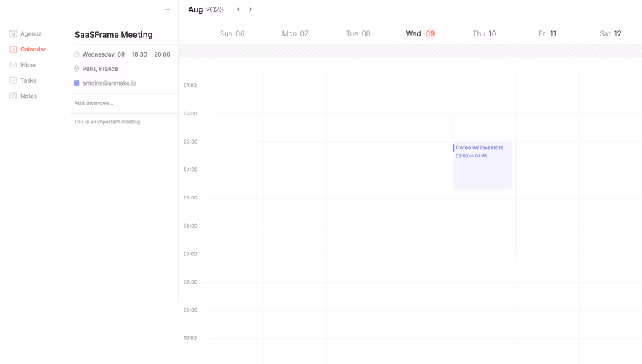642x364 pixels.
Task: Click the 03:00 — 04:45 event time
Action: point(472,156)
